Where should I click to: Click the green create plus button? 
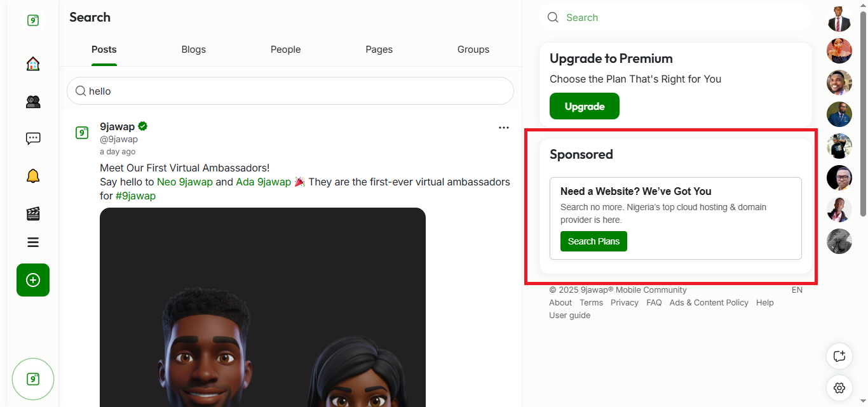tap(33, 280)
